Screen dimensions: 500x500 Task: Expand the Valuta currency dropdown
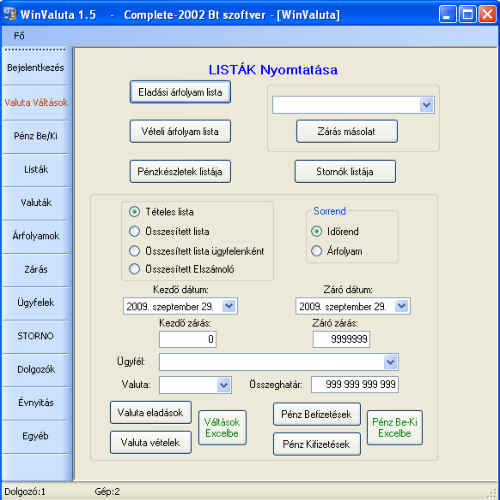click(224, 385)
